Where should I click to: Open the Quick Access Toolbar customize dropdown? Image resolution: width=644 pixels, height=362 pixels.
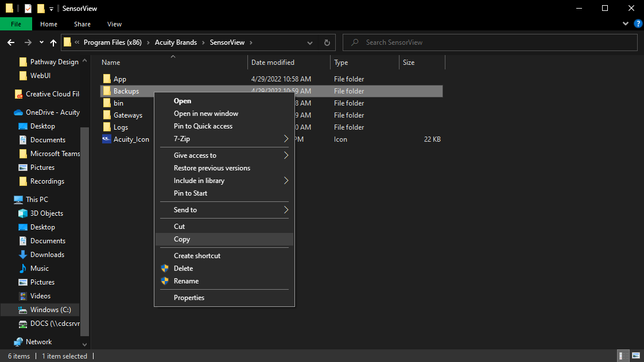pyautogui.click(x=51, y=8)
